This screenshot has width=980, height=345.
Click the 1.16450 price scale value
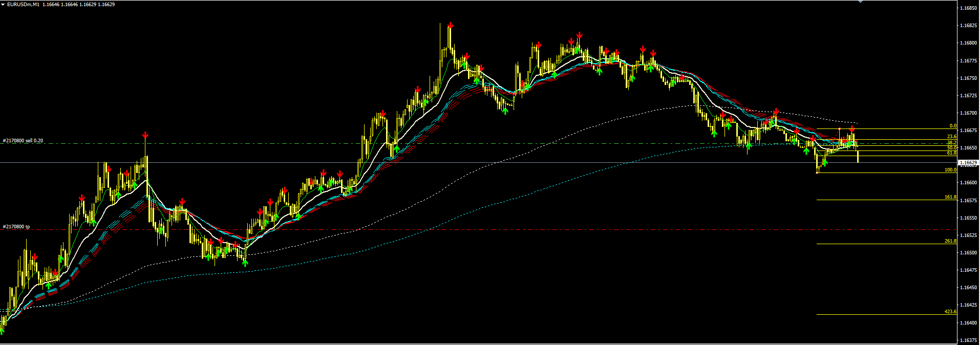[x=968, y=287]
